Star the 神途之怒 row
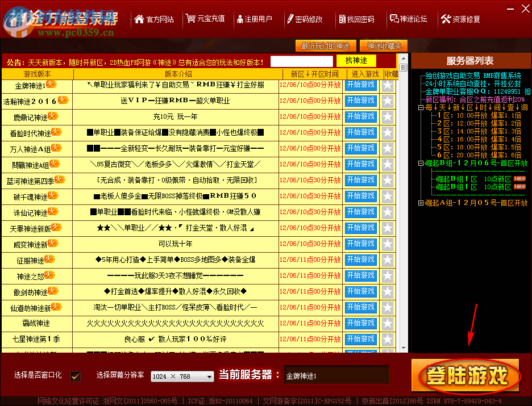This screenshot has height=406, width=532. tap(388, 276)
